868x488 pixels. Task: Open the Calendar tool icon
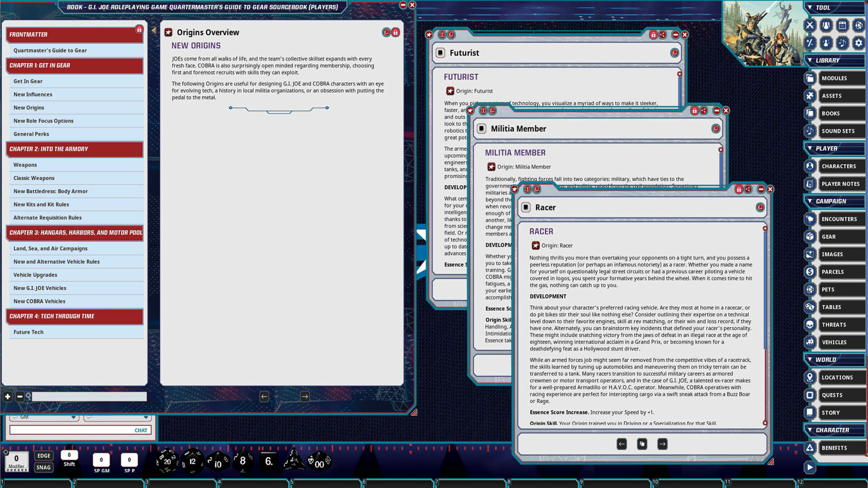click(x=842, y=26)
